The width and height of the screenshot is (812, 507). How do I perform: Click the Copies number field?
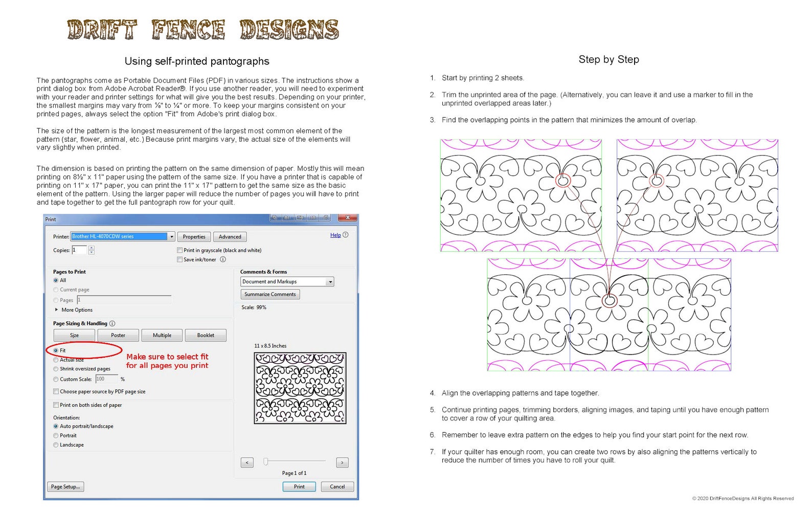[x=79, y=250]
